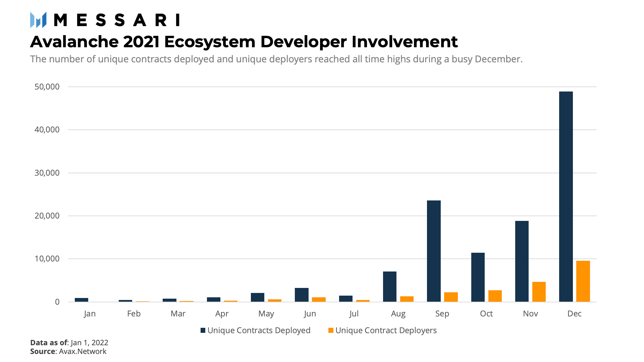Click the 'Dec' axis label
The height and width of the screenshot is (362, 644).
pos(575,314)
